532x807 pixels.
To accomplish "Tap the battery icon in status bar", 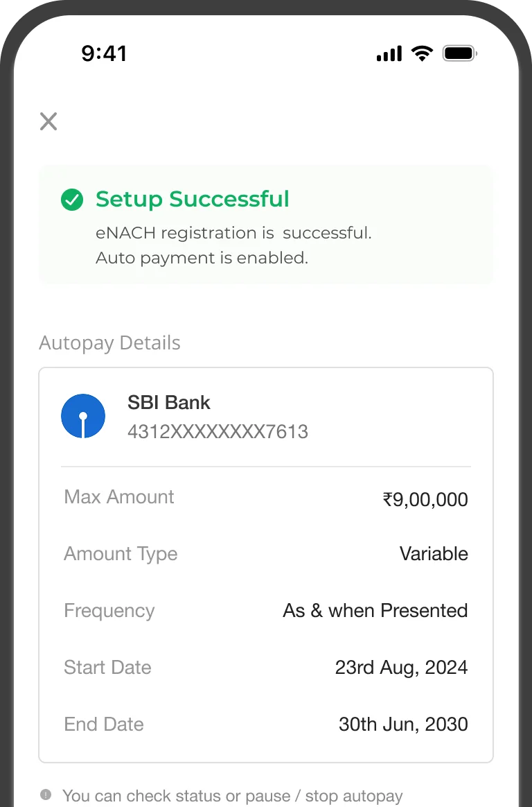I will (x=459, y=53).
